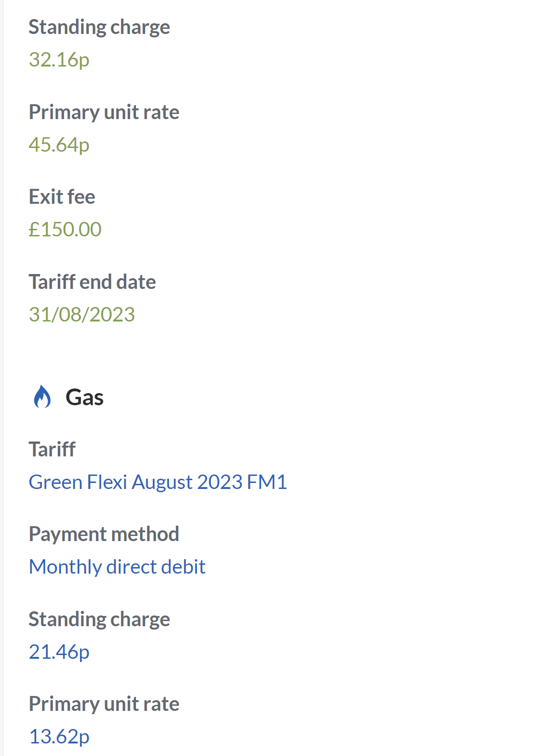
Task: Click the Payment method label
Action: point(104,534)
